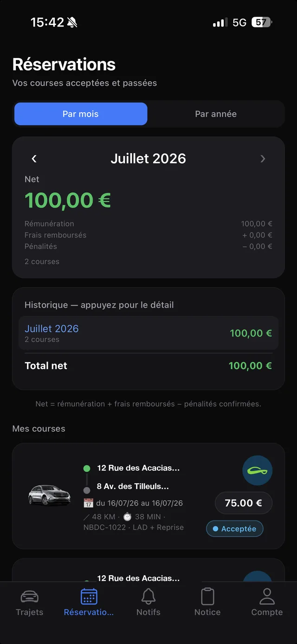Go to previous month with left chevron

click(34, 159)
